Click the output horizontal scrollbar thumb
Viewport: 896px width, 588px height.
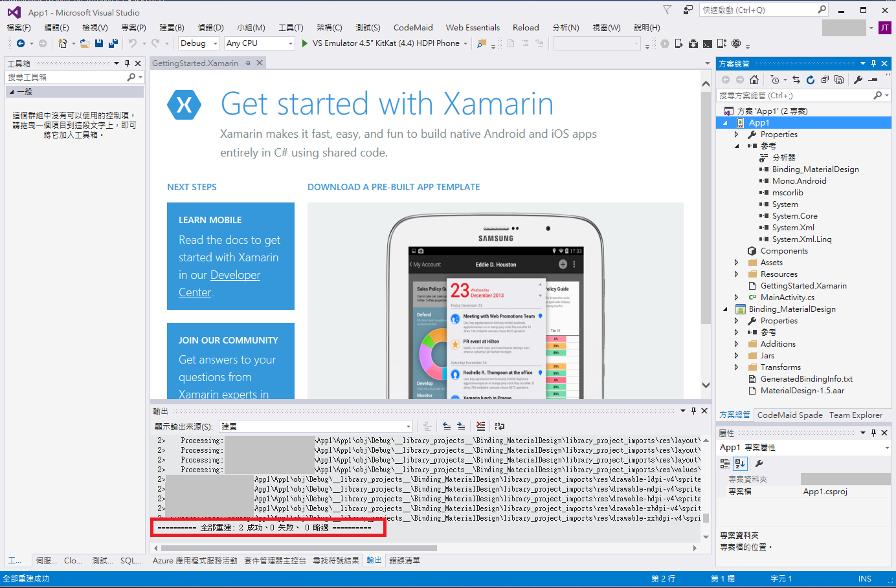pos(299,548)
